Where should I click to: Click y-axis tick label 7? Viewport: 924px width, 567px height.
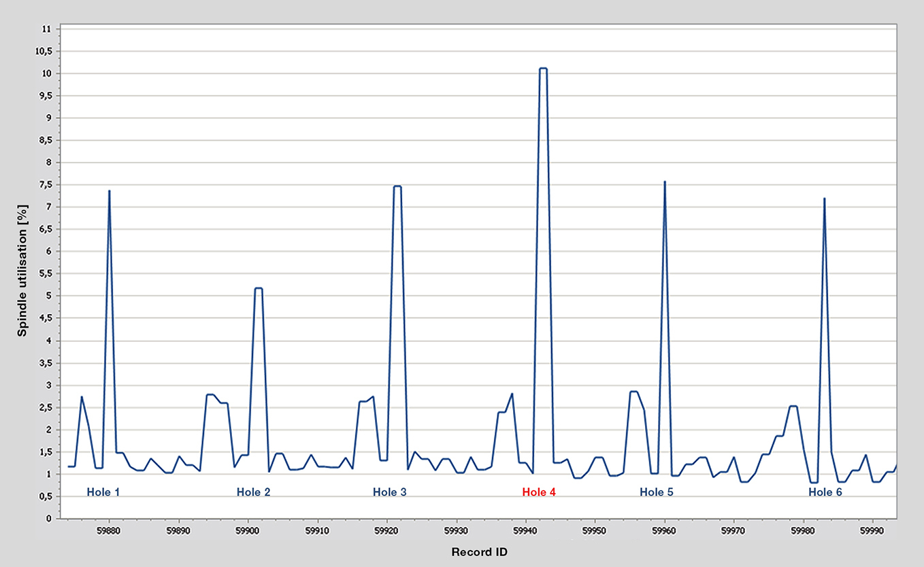pyautogui.click(x=48, y=207)
